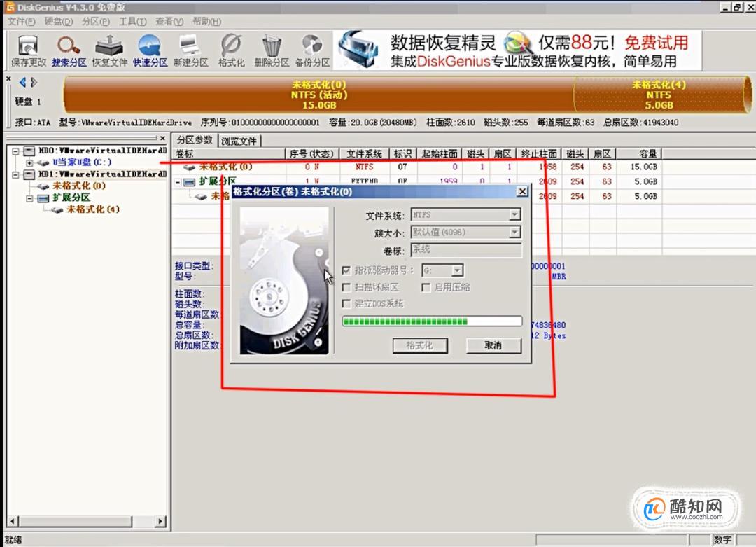Restore the DiskGenius window size
756x547 pixels.
(x=736, y=7)
